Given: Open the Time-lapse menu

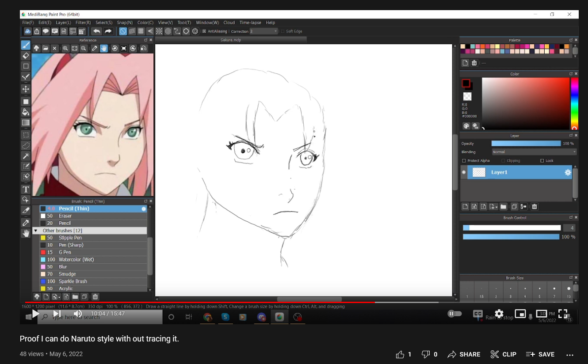Looking at the screenshot, I should pyautogui.click(x=250, y=23).
